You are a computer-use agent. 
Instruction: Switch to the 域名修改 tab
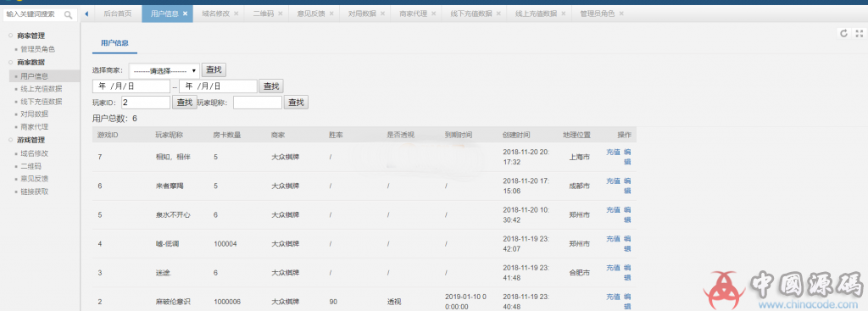coord(215,14)
